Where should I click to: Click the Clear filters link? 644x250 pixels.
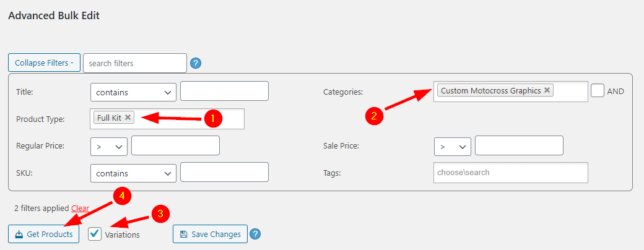click(x=80, y=209)
